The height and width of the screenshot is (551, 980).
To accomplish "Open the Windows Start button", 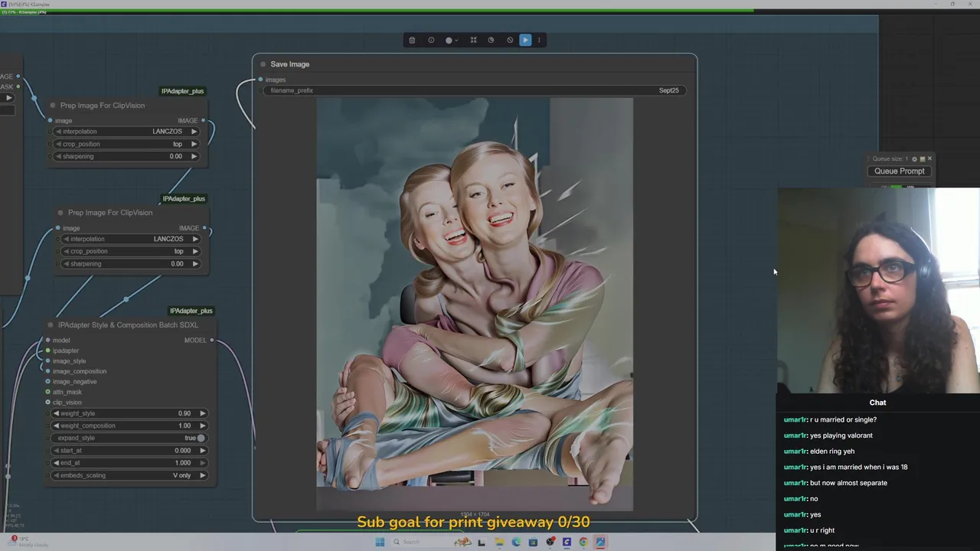I will point(380,542).
